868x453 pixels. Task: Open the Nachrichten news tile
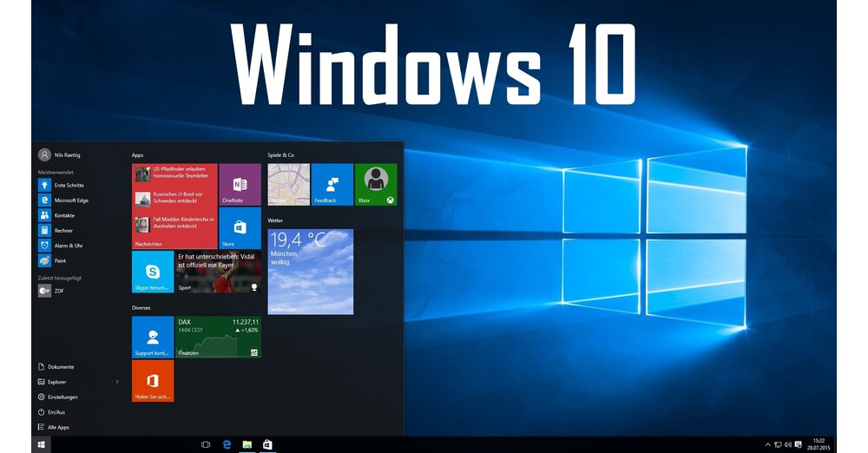[x=175, y=206]
